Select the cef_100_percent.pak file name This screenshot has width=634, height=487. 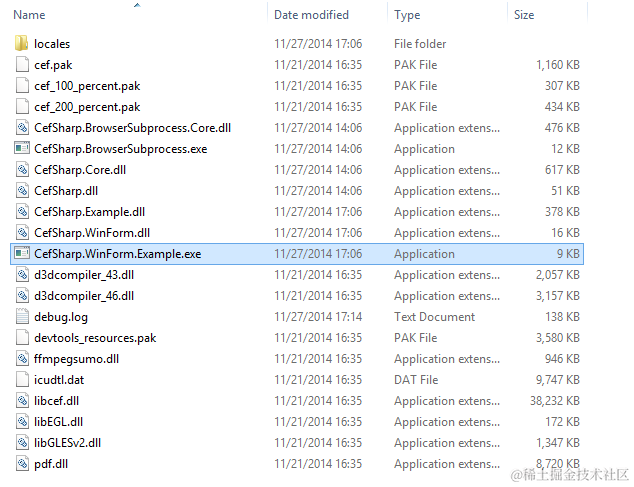tap(87, 86)
